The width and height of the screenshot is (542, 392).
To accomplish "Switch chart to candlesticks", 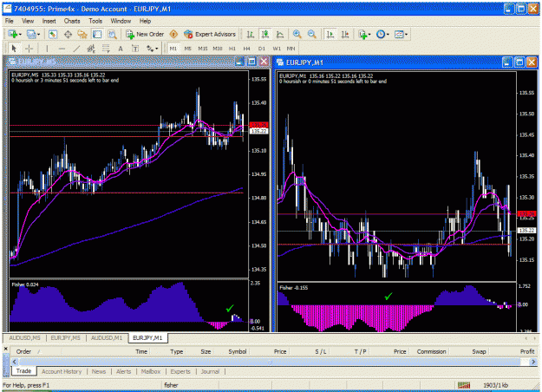I will click(x=265, y=34).
